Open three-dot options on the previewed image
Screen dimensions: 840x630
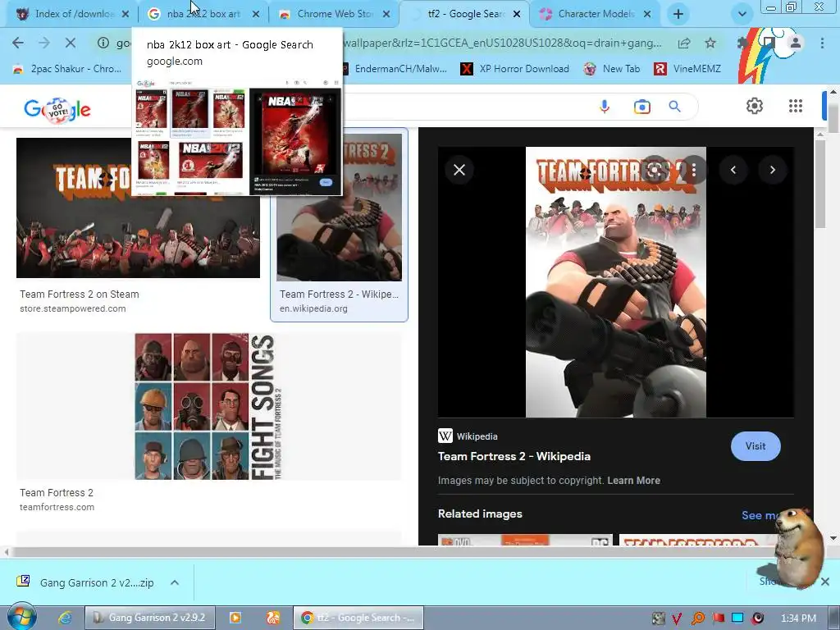coord(694,171)
